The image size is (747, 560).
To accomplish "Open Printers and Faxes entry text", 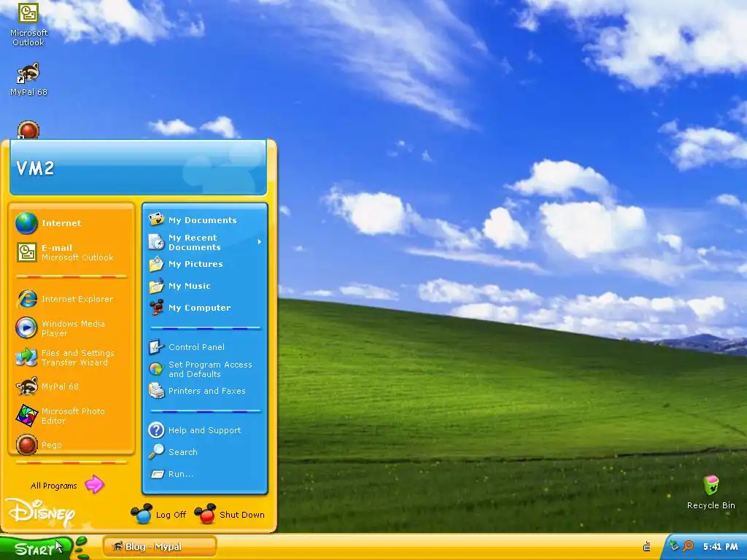I will [206, 391].
